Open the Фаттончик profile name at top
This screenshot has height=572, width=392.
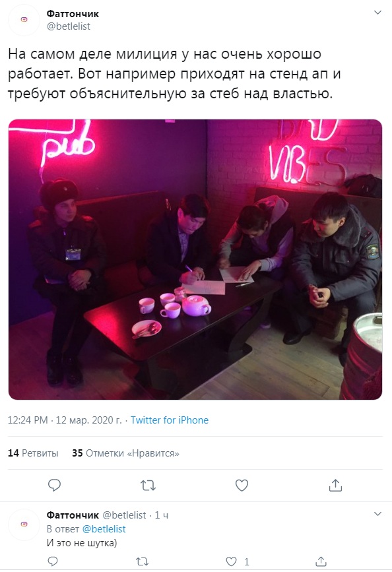[73, 14]
